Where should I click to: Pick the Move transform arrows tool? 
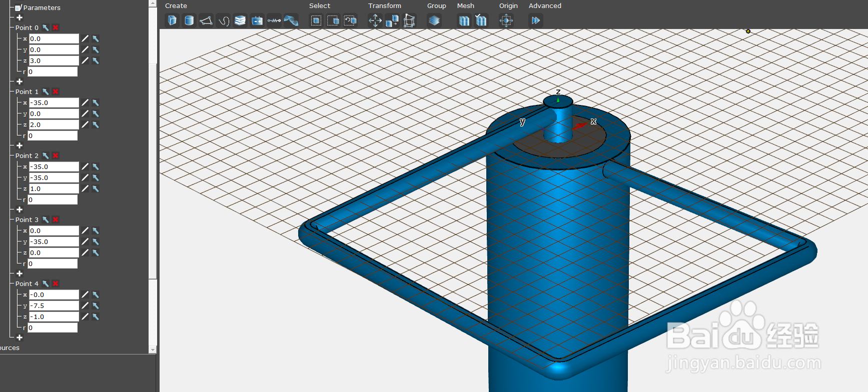click(x=375, y=20)
